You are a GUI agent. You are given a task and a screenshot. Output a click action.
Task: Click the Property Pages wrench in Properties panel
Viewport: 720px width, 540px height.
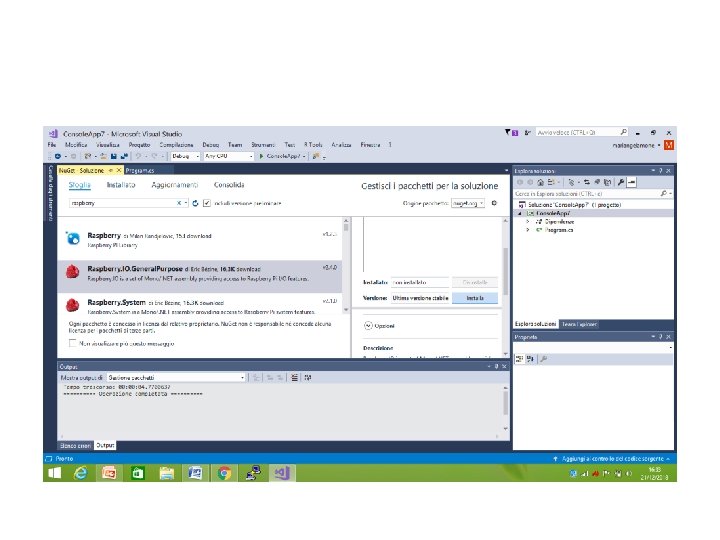pyautogui.click(x=544, y=359)
